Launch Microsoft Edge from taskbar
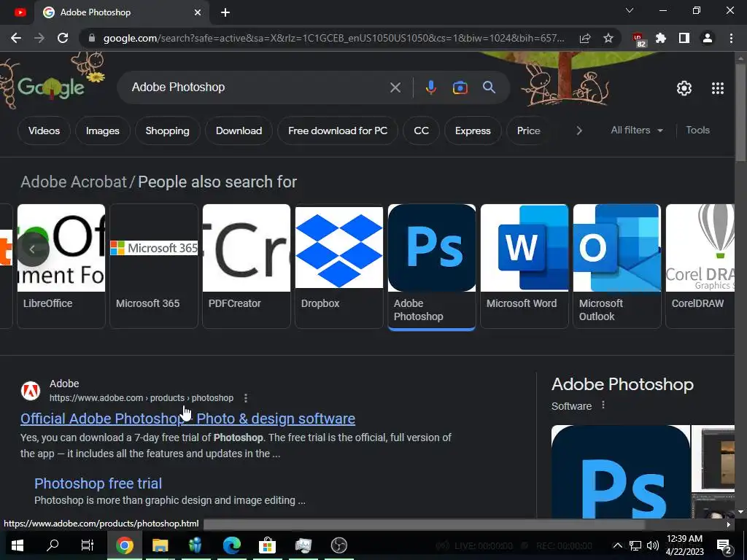The width and height of the screenshot is (747, 560). click(x=231, y=545)
